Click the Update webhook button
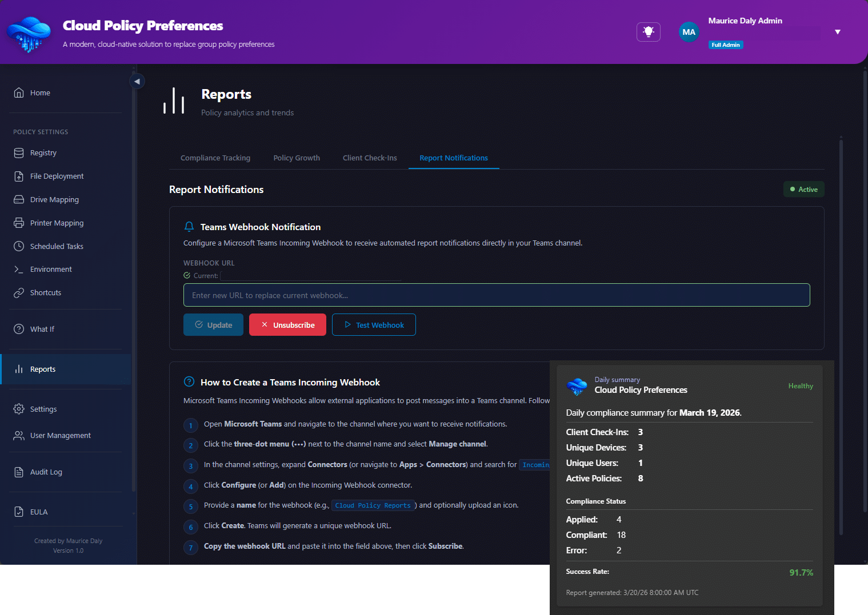Screen dimensions: 868x615 point(213,325)
